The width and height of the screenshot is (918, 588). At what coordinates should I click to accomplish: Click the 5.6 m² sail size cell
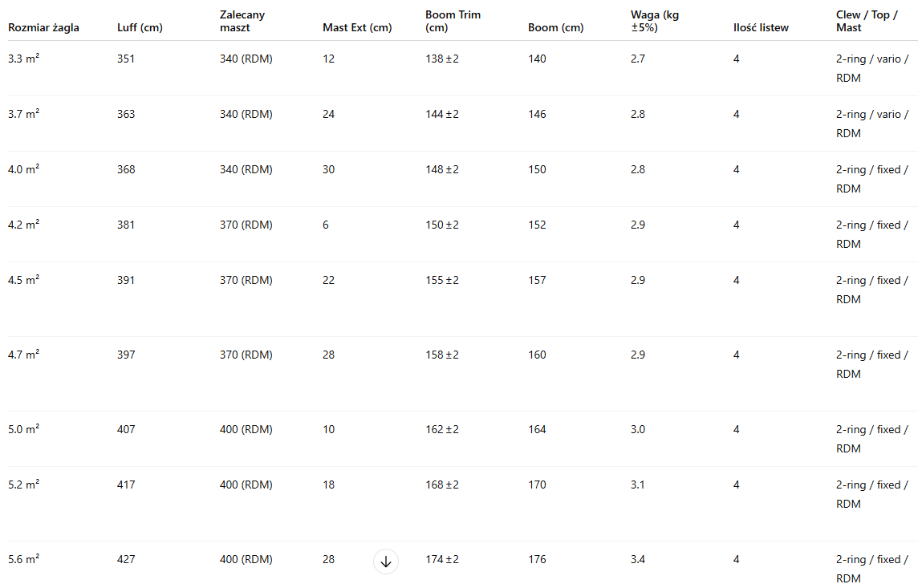pos(23,559)
